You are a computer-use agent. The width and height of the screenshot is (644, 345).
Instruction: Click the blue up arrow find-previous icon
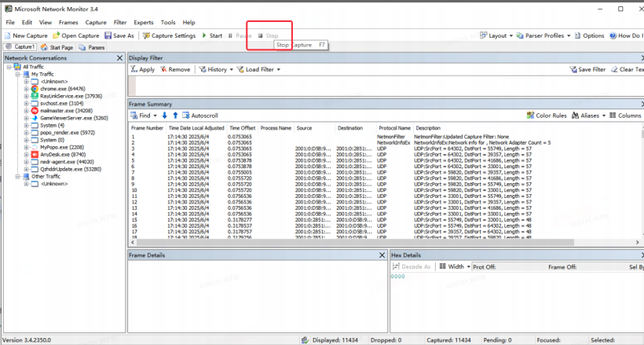pos(175,116)
